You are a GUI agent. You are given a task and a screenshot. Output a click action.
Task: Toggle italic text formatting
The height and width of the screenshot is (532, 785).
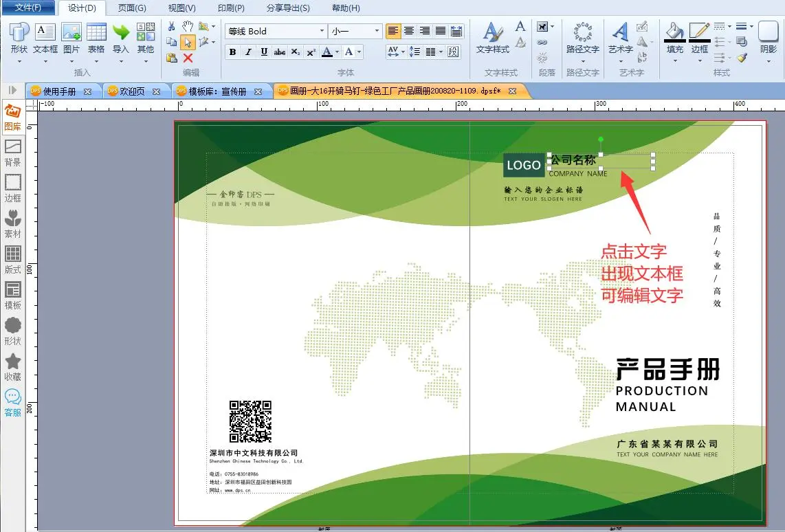pyautogui.click(x=247, y=52)
